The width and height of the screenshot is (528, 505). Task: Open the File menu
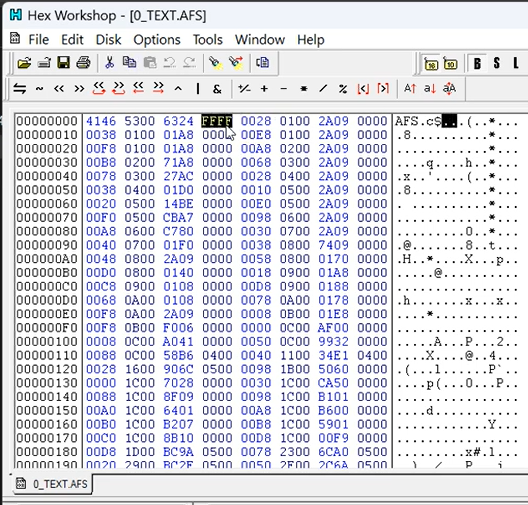(39, 40)
